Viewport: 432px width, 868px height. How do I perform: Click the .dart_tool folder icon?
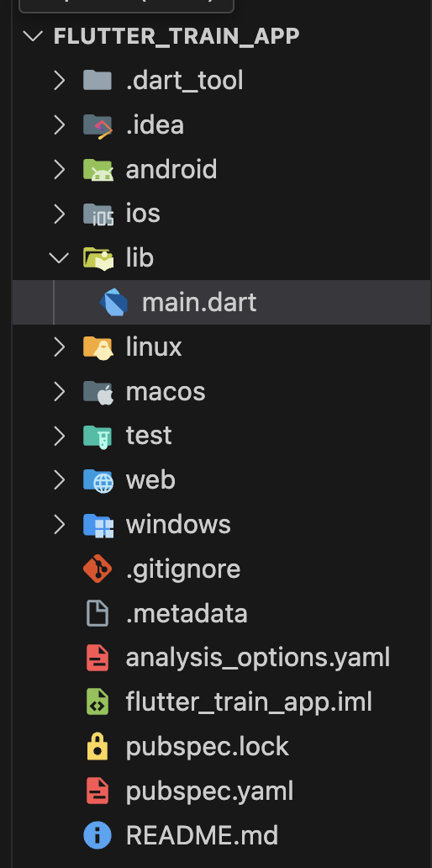coord(97,80)
